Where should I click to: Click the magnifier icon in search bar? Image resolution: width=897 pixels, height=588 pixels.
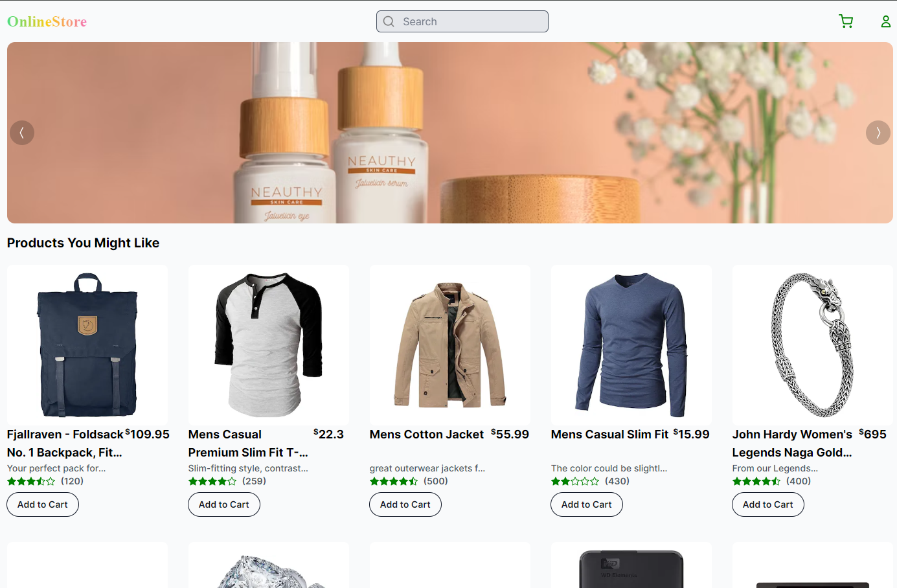389,21
